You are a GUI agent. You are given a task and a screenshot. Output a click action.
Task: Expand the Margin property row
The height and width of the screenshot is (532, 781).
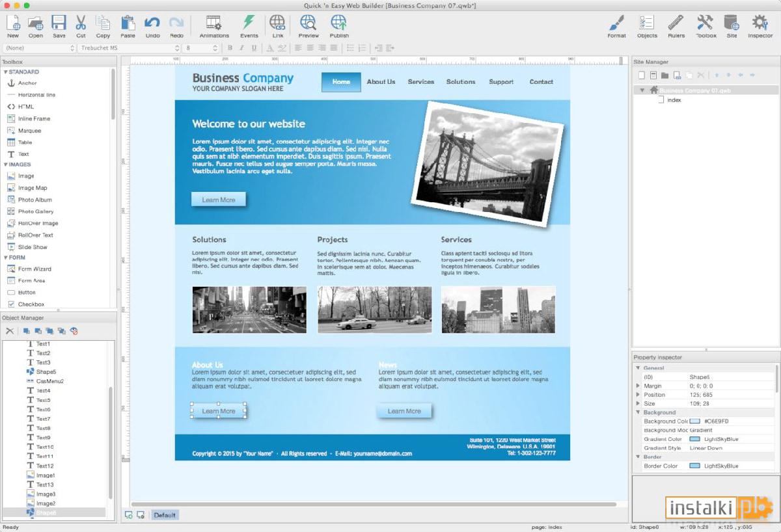pos(638,386)
